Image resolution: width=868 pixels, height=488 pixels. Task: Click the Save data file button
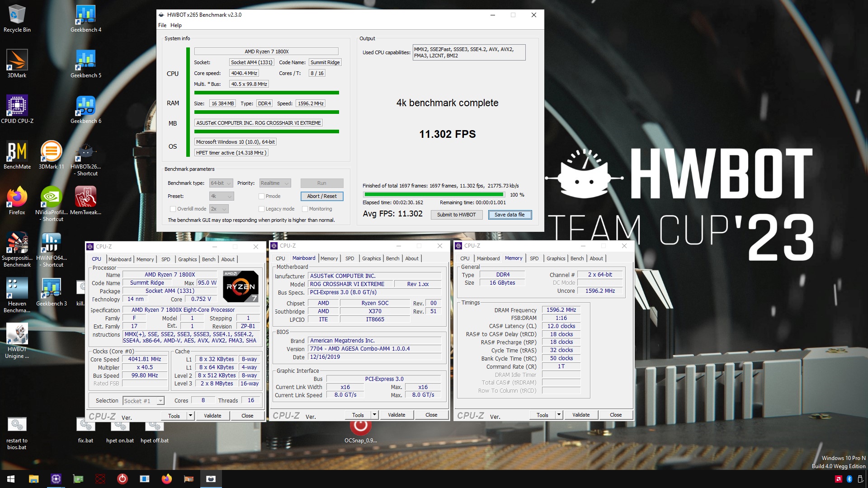510,215
